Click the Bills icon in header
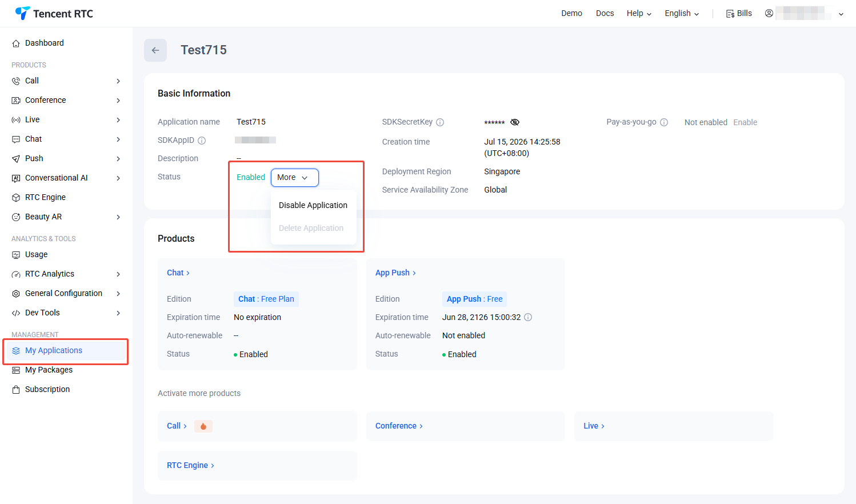The image size is (856, 504). click(x=730, y=14)
